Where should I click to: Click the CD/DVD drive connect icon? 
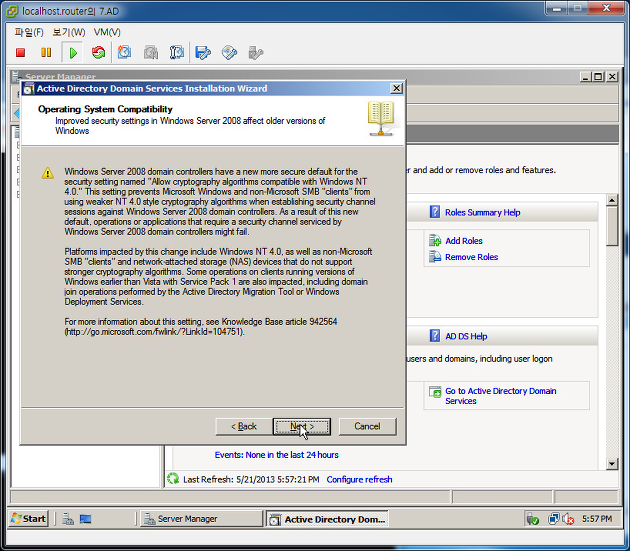tap(229, 53)
